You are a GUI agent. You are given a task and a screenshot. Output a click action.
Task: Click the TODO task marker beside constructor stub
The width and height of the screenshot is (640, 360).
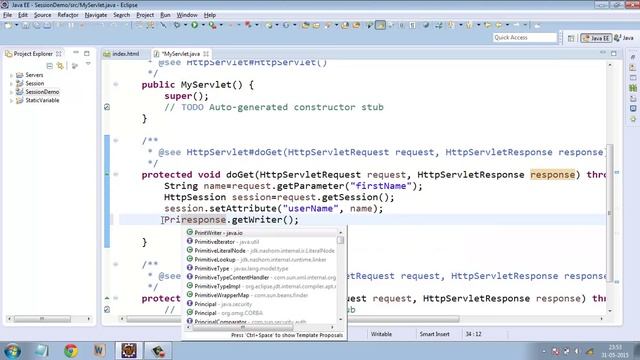pyautogui.click(x=107, y=107)
